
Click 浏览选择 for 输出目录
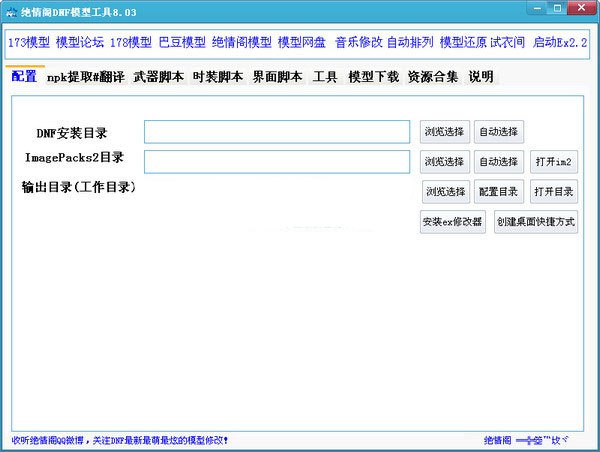446,192
